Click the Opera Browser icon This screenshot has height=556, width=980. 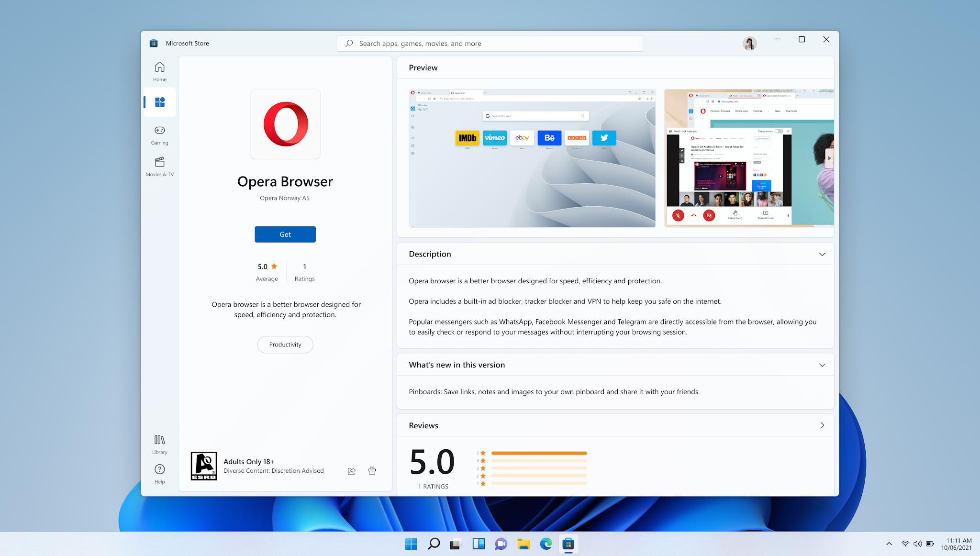pos(285,123)
